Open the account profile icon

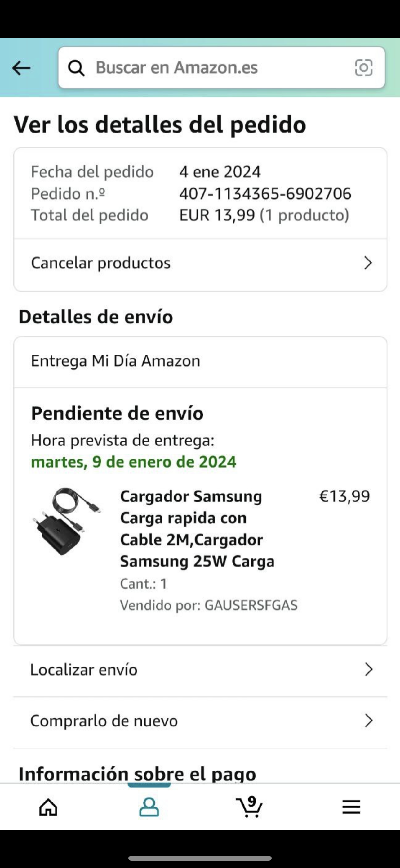point(149,807)
